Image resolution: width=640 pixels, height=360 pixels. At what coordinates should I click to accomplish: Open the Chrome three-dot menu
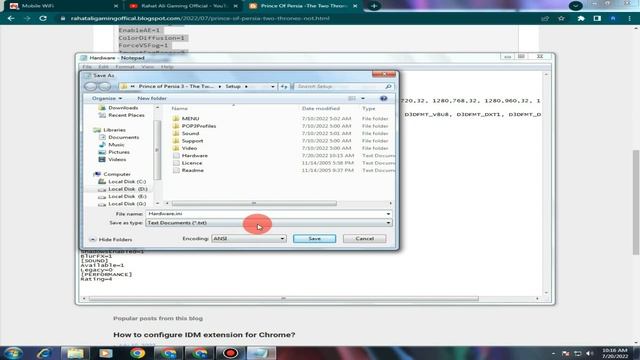click(x=630, y=18)
